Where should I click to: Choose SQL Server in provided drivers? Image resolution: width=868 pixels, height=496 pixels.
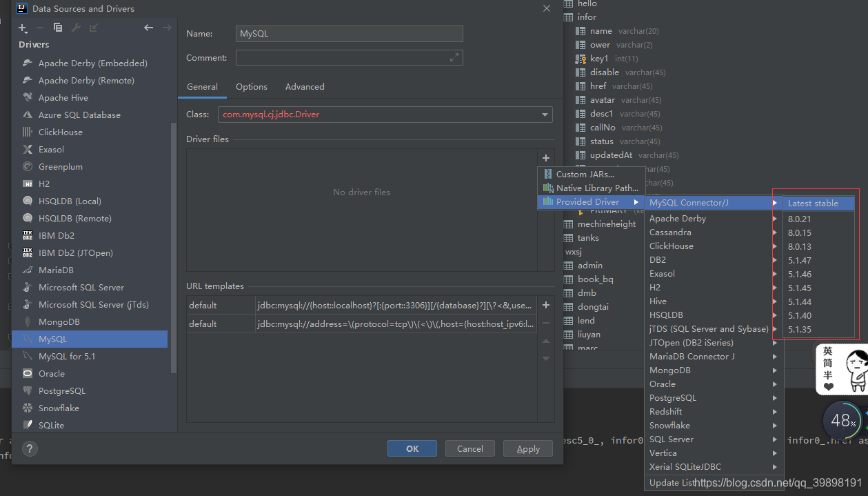point(714,439)
